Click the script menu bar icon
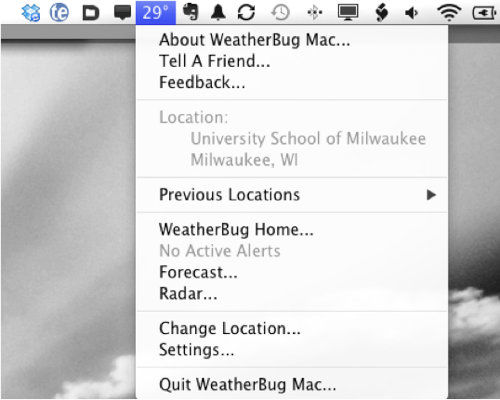Screen dimensions: 500x400 (x=382, y=13)
